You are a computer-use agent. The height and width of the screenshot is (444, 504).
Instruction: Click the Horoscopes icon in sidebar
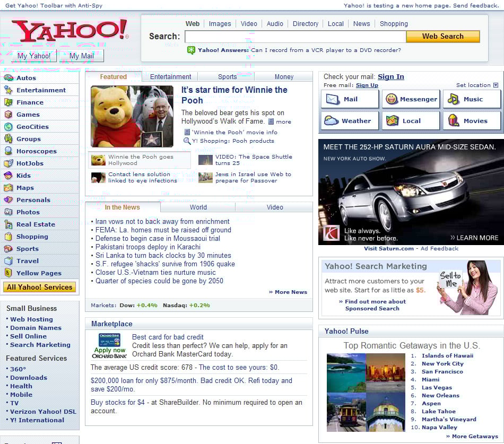click(x=8, y=151)
